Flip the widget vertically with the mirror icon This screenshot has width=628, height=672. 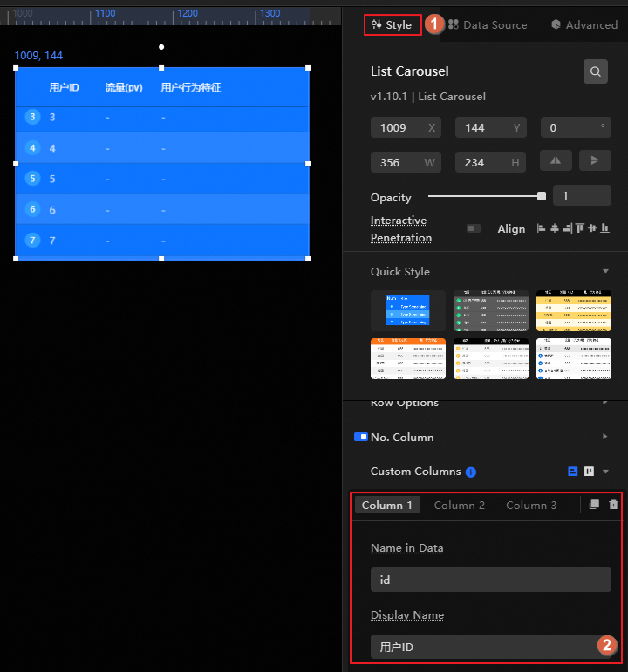[x=595, y=160]
